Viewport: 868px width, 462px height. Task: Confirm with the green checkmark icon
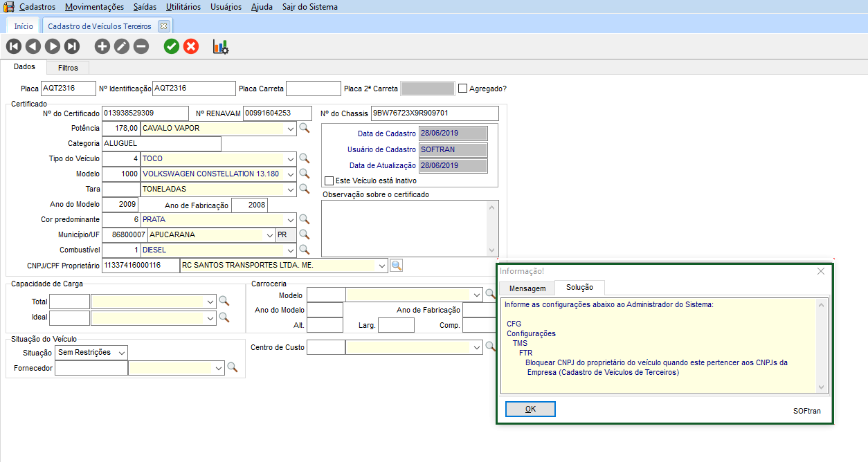pos(171,46)
